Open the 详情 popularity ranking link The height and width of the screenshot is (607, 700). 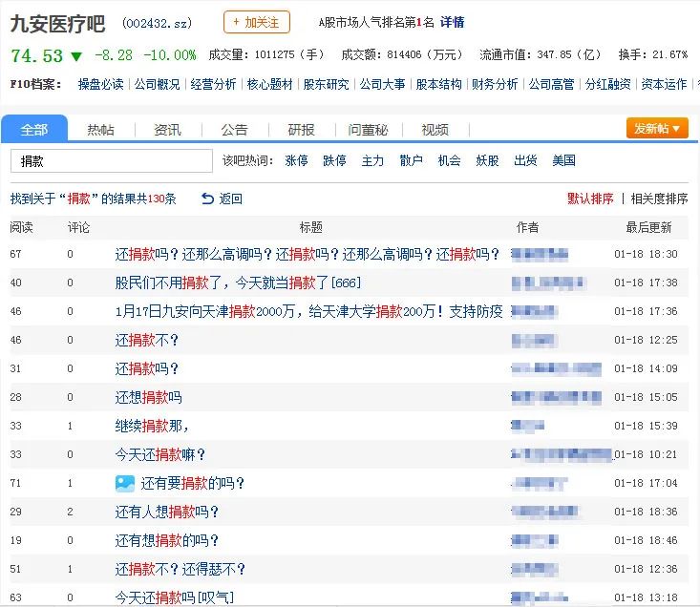click(x=453, y=22)
